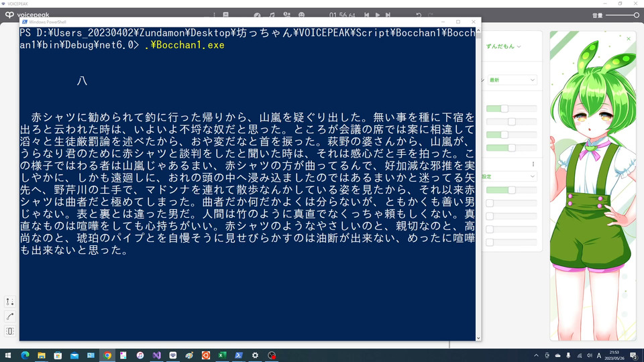Play the VOICEPEAK audio
This screenshot has height=362, width=644.
(378, 15)
